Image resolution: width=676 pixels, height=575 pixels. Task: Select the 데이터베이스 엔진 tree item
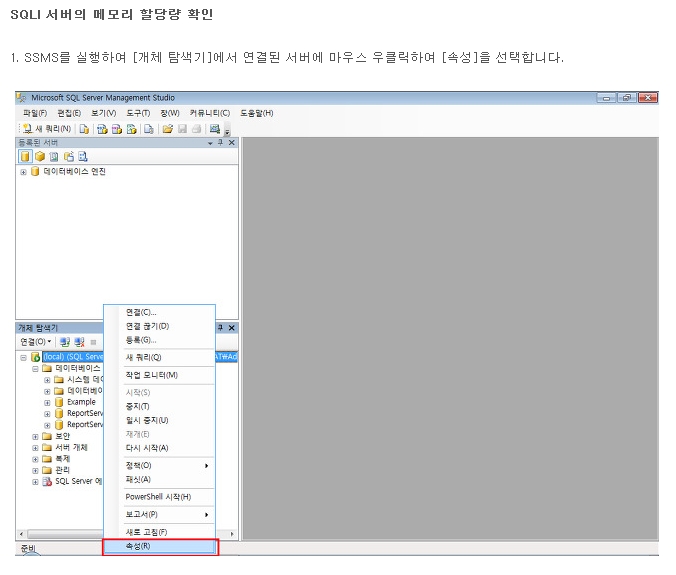[x=74, y=171]
